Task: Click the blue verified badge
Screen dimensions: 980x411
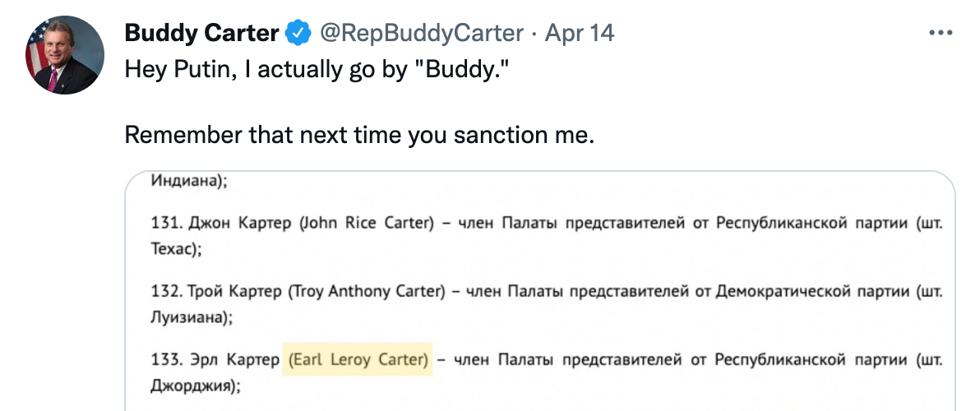Action: click(298, 33)
